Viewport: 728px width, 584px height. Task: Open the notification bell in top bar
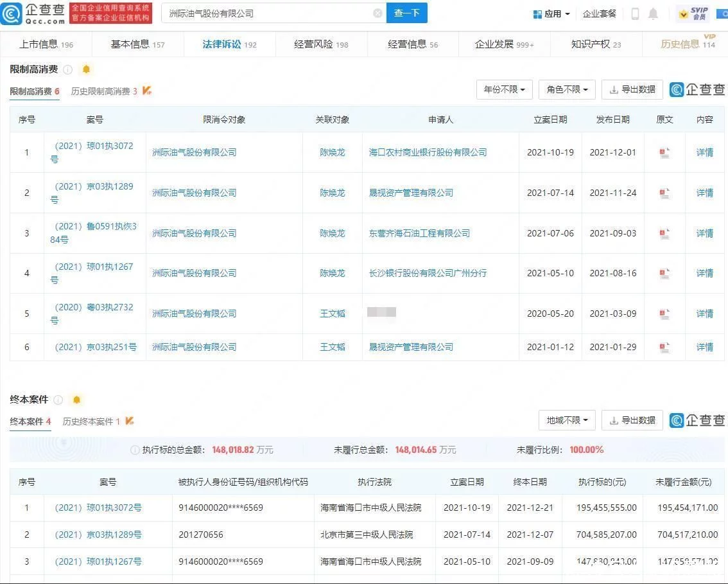[653, 13]
